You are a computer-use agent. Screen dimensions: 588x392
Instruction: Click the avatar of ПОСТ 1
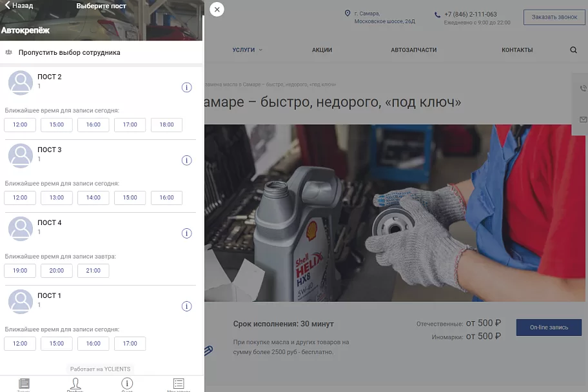(x=21, y=302)
